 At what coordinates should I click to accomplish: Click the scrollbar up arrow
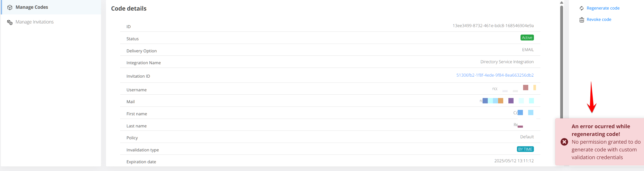(562, 3)
